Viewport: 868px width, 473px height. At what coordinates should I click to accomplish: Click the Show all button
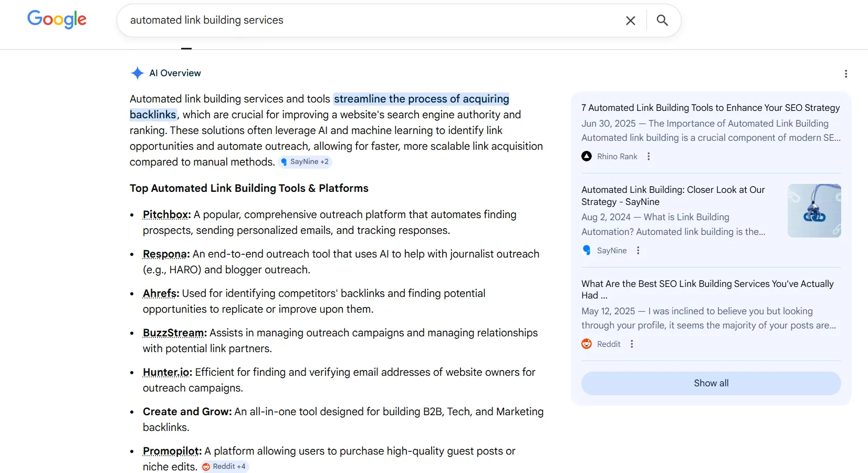[710, 383]
